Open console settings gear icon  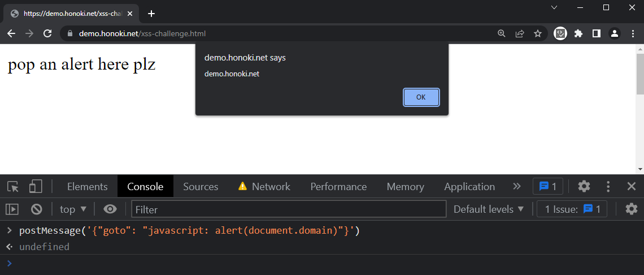[x=631, y=209]
